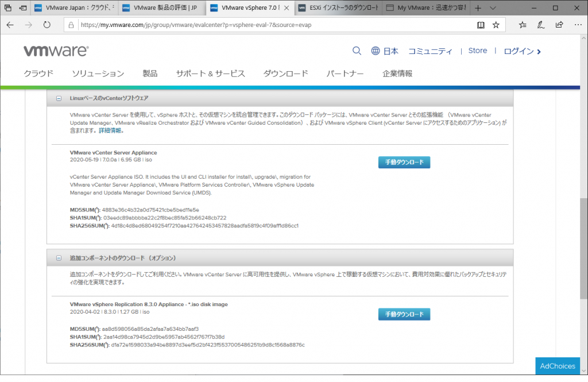Go back to the previous page
The height and width of the screenshot is (382, 588).
(10, 25)
